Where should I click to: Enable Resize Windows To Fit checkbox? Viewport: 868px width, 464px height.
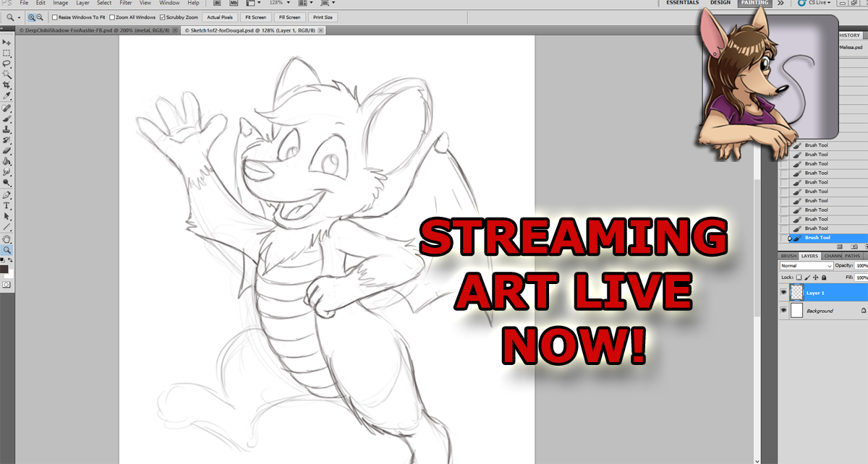click(x=55, y=17)
